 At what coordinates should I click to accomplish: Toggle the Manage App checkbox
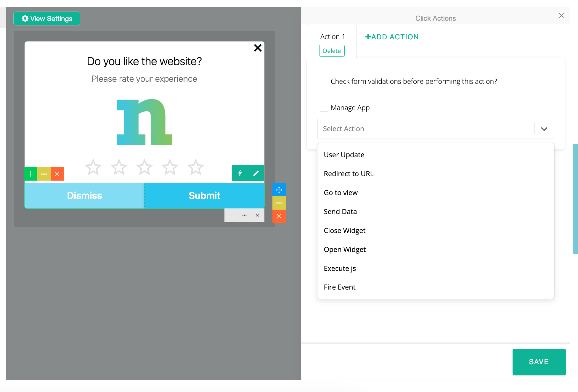[324, 107]
